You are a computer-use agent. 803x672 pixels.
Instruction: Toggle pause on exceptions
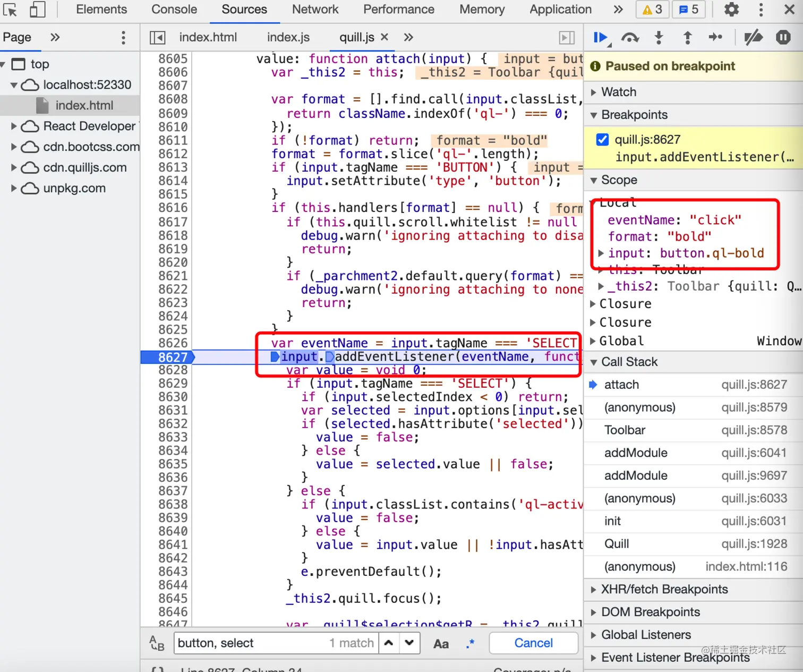click(783, 38)
